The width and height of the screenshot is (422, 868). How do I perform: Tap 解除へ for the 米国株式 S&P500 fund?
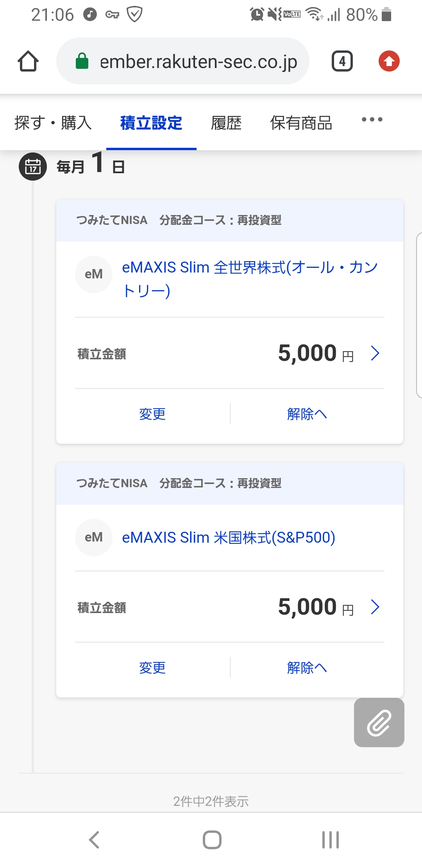coord(307,668)
